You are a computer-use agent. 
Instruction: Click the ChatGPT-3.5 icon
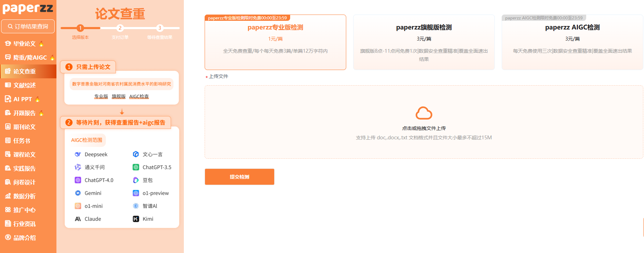[136, 167]
